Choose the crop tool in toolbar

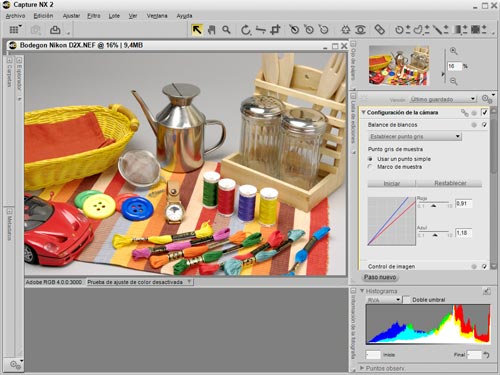[275, 30]
